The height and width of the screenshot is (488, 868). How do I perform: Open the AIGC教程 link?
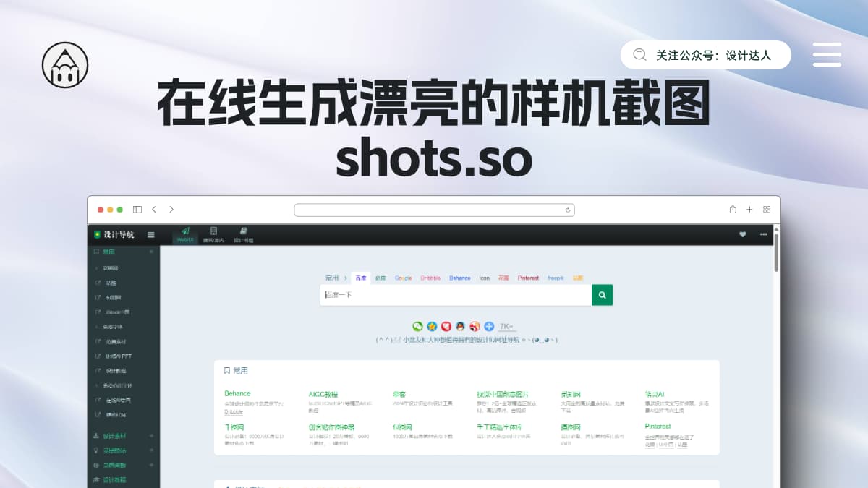[323, 394]
